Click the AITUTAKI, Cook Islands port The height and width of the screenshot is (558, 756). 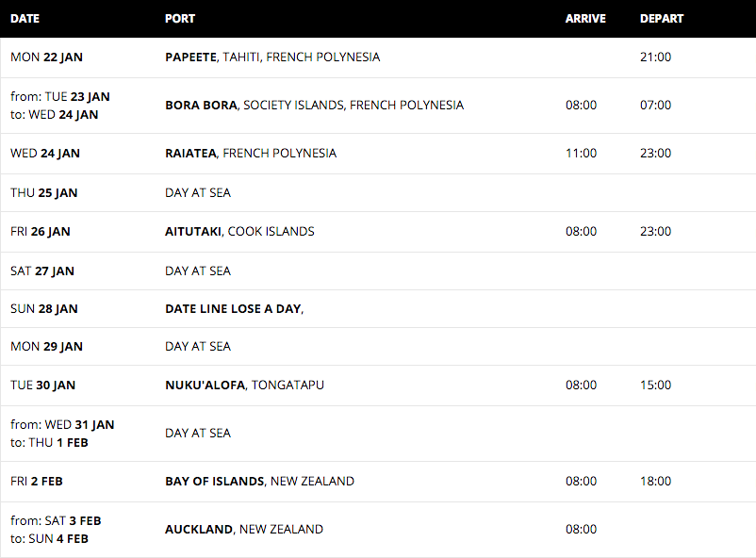click(239, 232)
